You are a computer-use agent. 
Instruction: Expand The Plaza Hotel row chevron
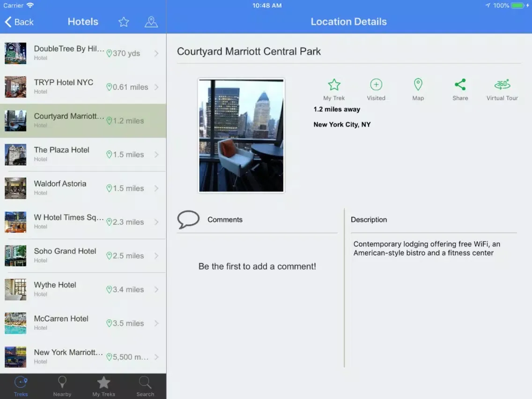(x=156, y=155)
